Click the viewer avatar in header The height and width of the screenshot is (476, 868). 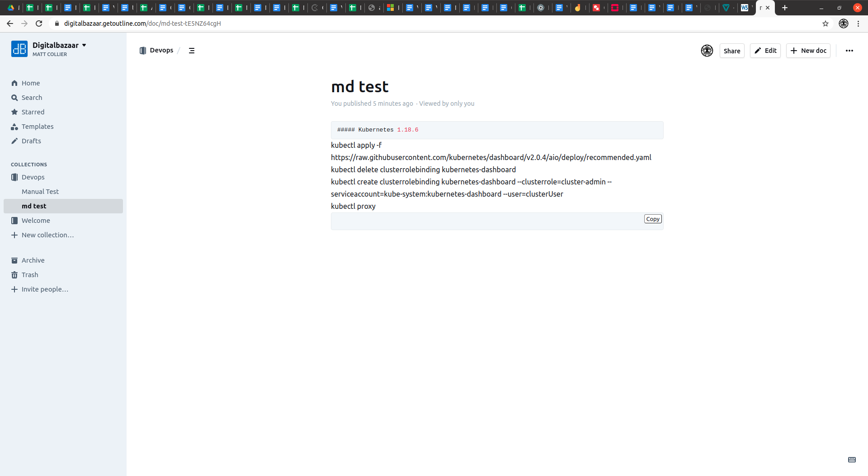coord(707,51)
